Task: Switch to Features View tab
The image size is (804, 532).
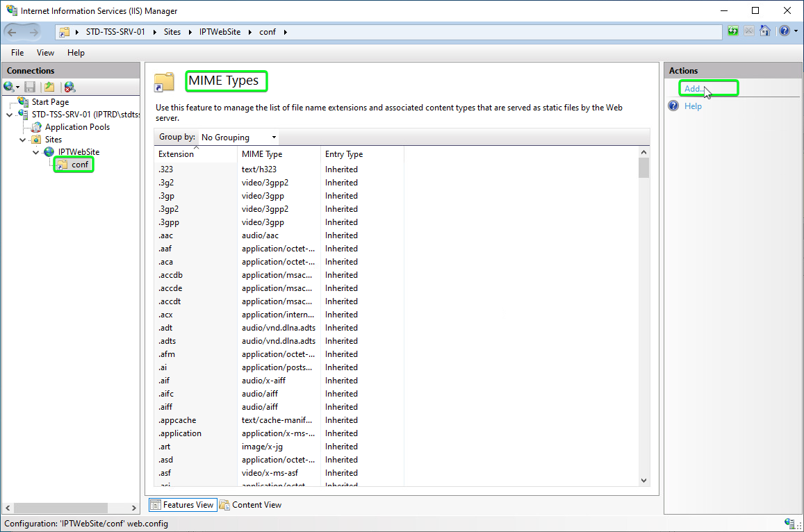Action: pos(183,505)
